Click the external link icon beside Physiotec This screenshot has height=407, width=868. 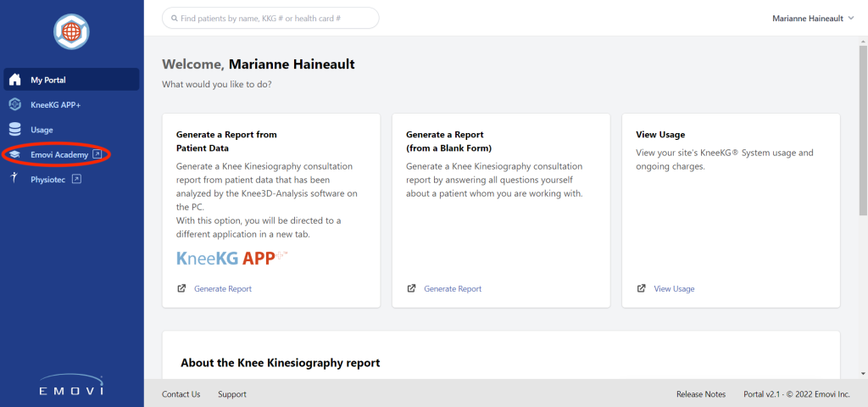pyautogui.click(x=77, y=179)
